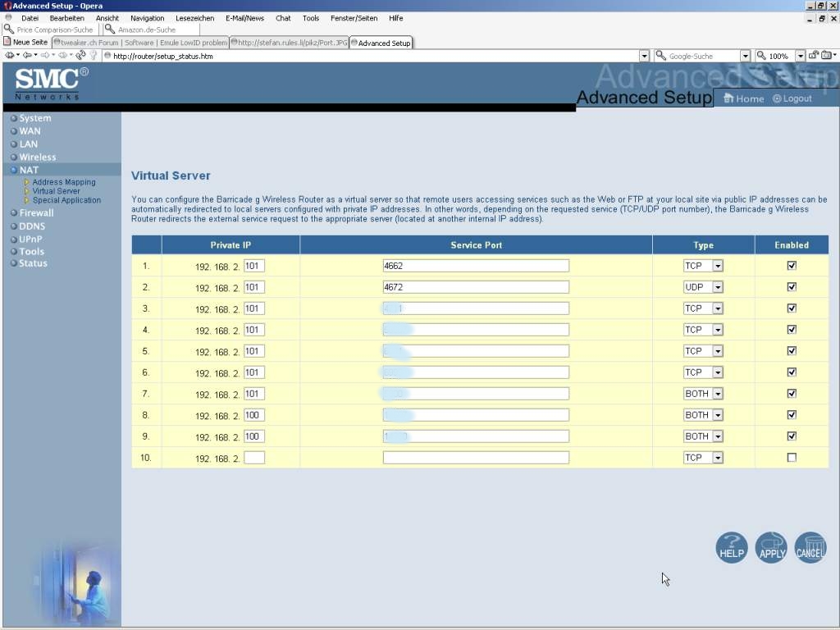840x630 pixels.
Task: Switch to the tweaker.ch Forum tab
Action: click(x=139, y=43)
